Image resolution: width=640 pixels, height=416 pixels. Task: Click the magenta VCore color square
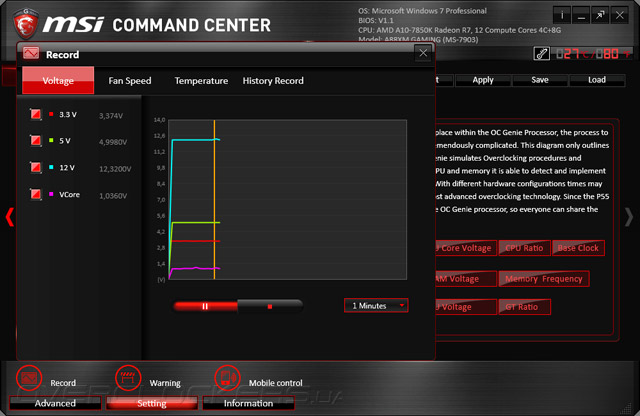pyautogui.click(x=51, y=194)
